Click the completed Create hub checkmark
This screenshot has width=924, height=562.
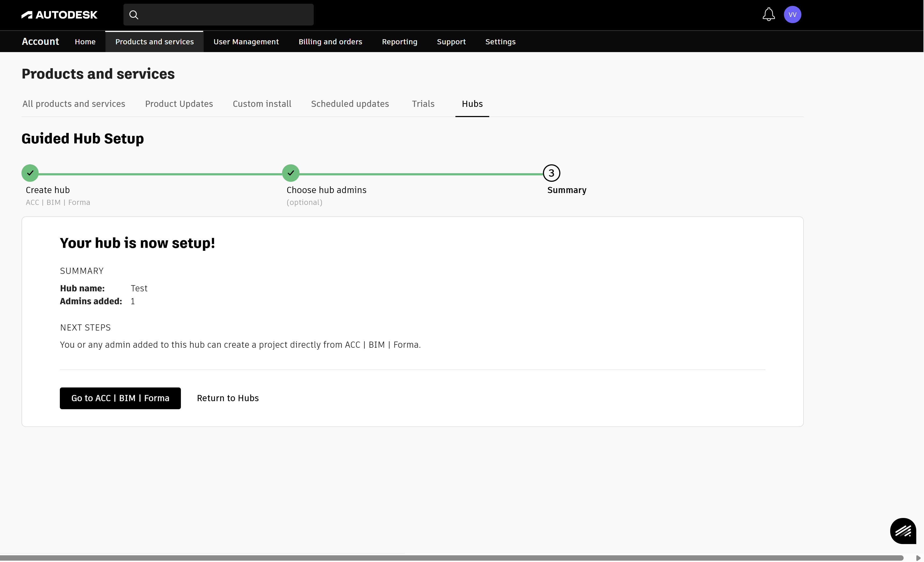point(30,173)
